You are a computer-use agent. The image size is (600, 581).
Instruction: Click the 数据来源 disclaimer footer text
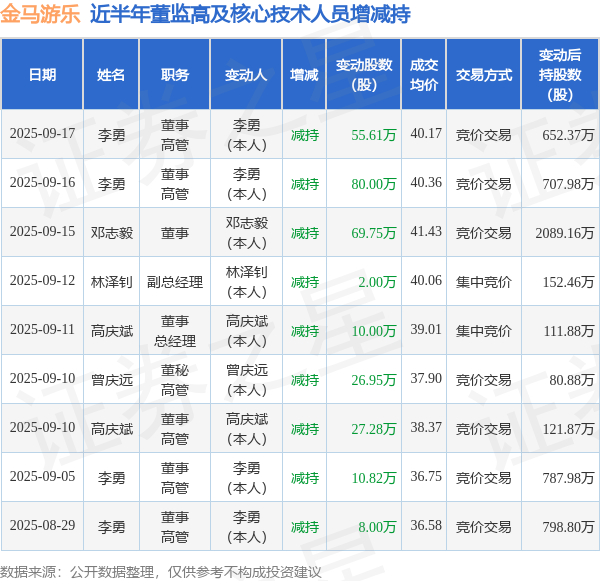tap(160, 572)
